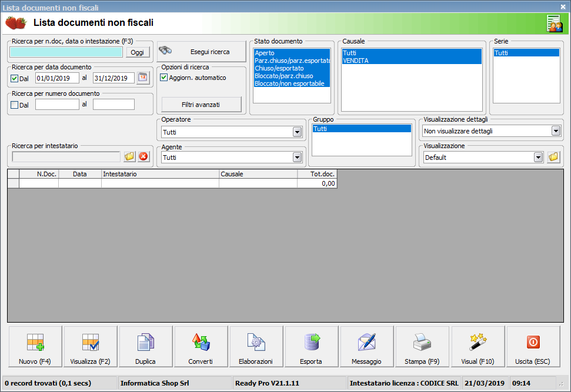This screenshot has height=392, width=571.
Task: Select Tutti in Causale list
Action: click(412, 53)
